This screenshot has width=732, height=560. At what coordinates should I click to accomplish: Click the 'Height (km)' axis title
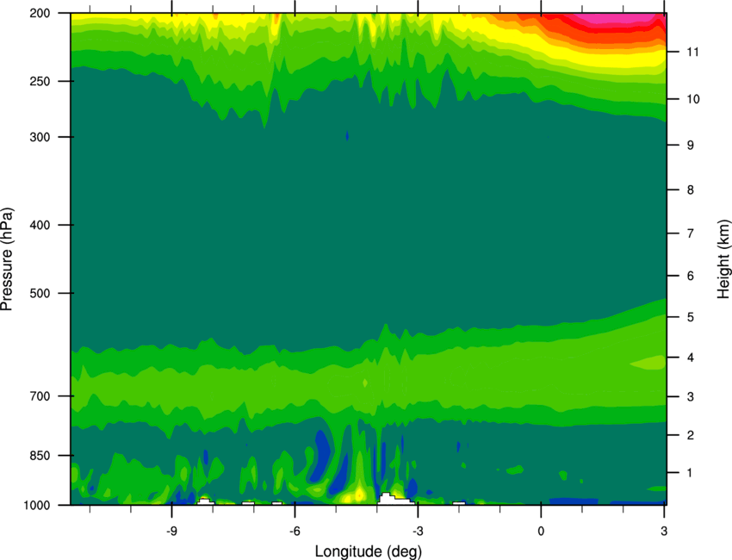pyautogui.click(x=723, y=259)
